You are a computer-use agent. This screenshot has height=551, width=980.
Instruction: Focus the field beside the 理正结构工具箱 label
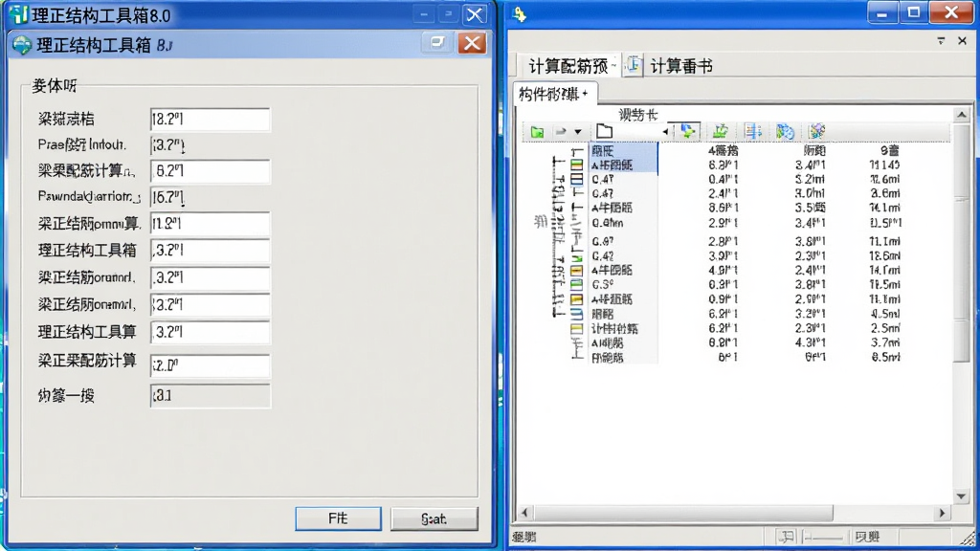coord(210,251)
